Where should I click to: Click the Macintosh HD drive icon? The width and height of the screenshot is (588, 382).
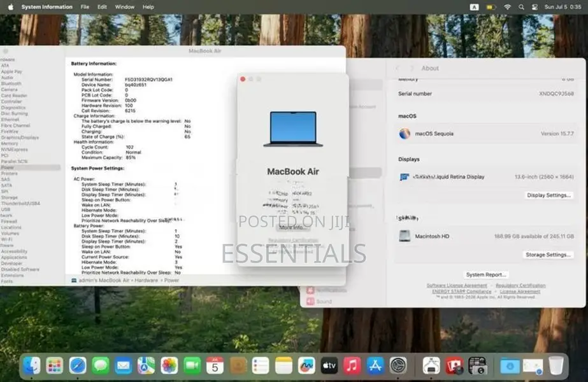coord(405,236)
